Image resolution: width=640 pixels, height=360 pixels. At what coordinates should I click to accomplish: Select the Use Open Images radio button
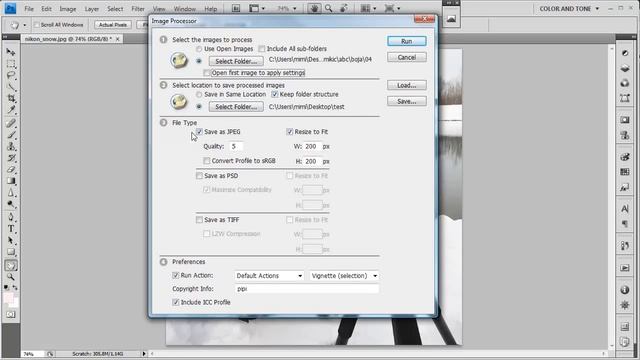199,49
